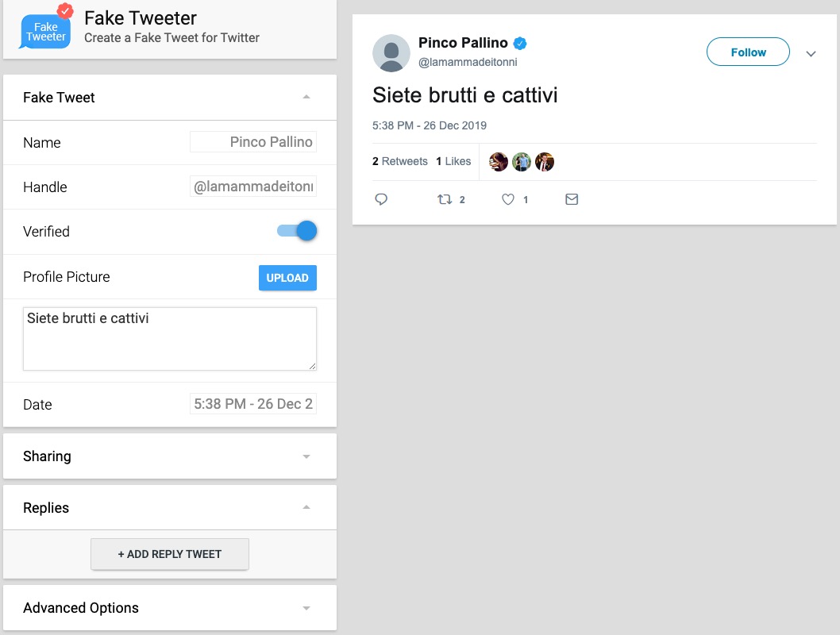Screen dimensions: 840x635
Task: Click the blue verified badge beside Pinco Pallino
Action: pyautogui.click(x=520, y=44)
